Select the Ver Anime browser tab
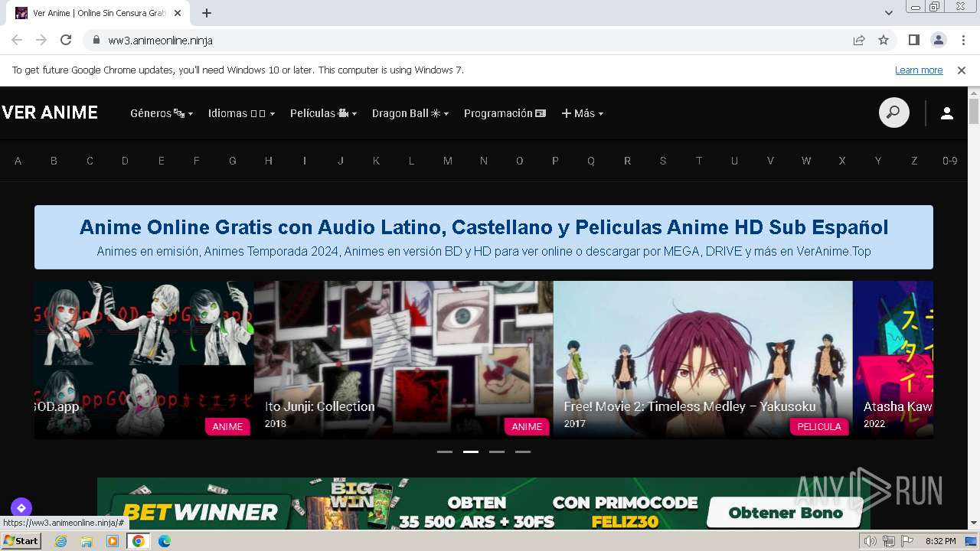980x551 pixels. coord(100,13)
